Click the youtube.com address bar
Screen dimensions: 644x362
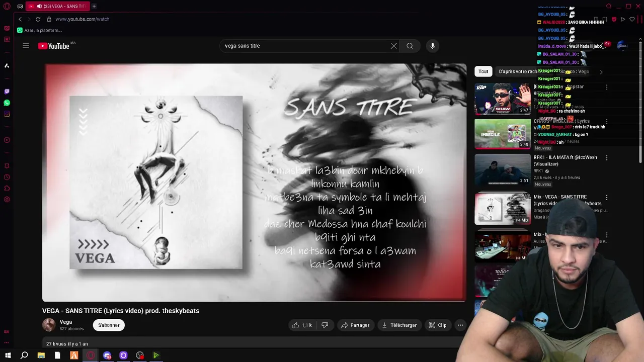click(x=82, y=19)
